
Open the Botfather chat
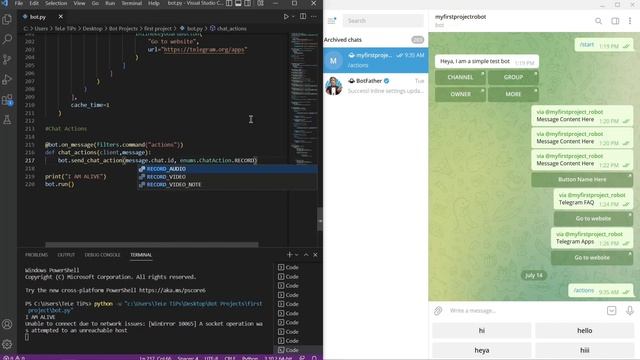376,86
